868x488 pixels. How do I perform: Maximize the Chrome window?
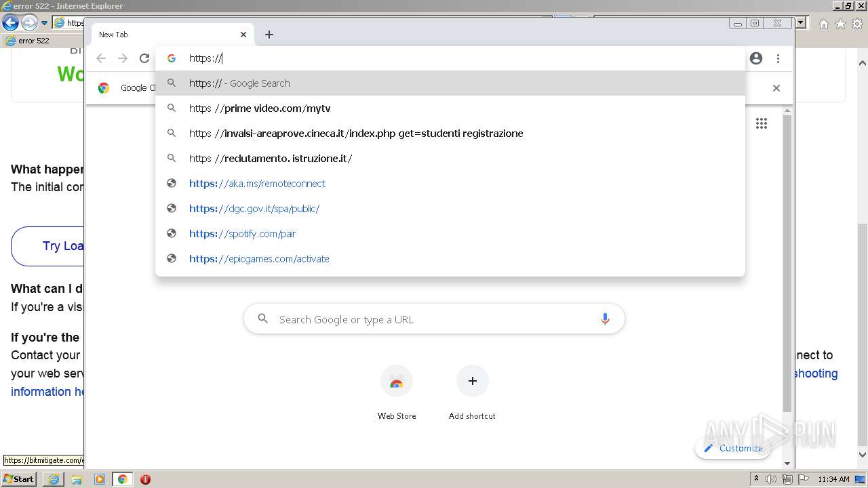coord(755,23)
